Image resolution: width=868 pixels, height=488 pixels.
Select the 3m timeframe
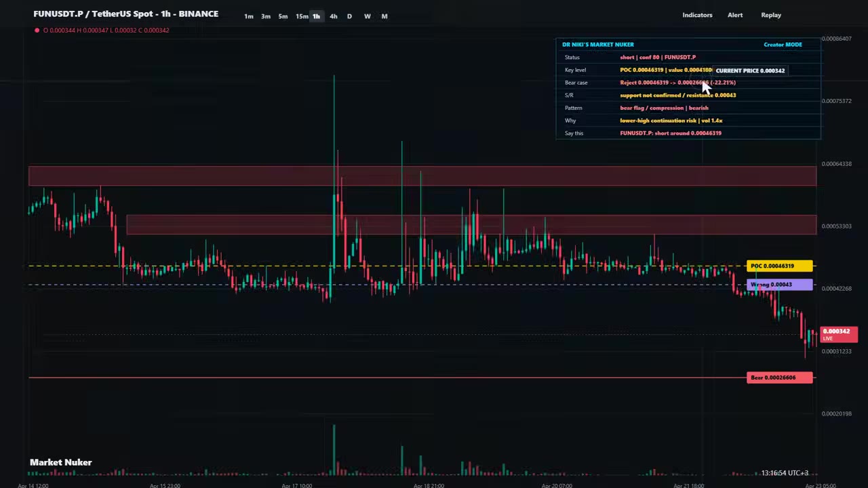pos(266,16)
